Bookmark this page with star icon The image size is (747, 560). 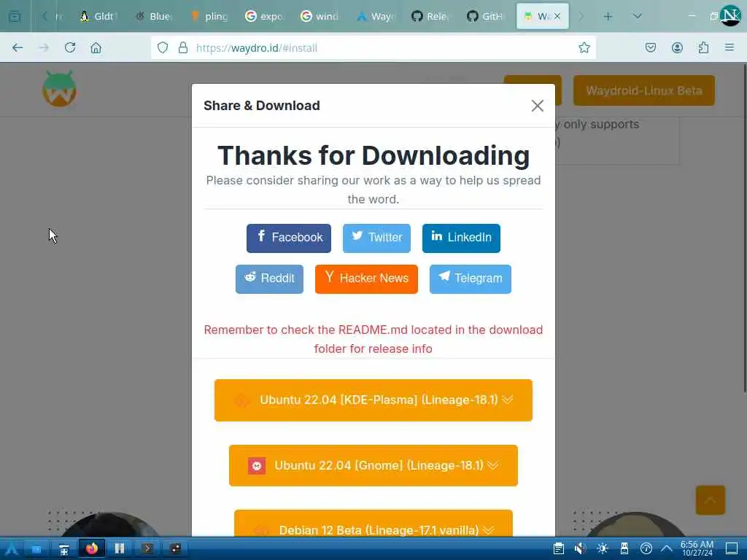584,47
